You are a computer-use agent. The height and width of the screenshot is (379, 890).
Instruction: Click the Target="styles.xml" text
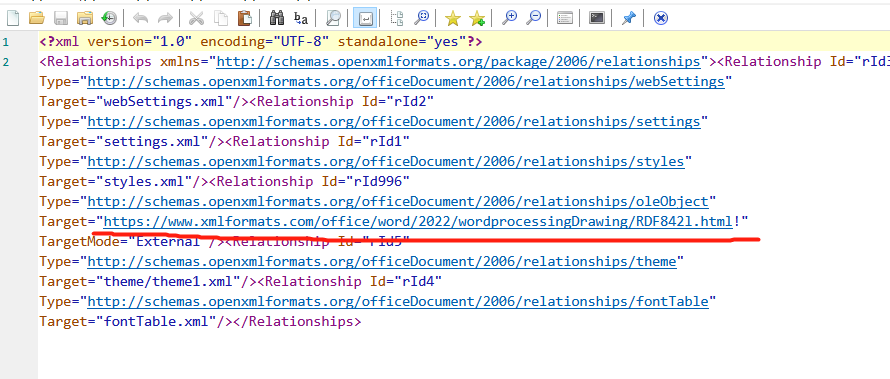[x=115, y=182]
